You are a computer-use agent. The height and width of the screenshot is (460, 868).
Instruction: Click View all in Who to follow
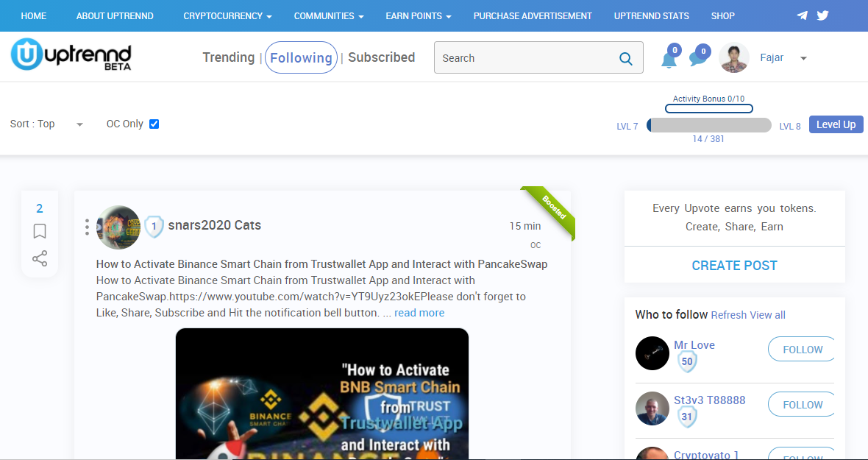767,315
